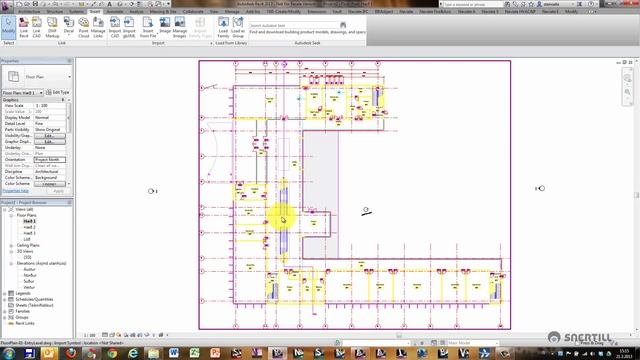Image resolution: width=640 pixels, height=360 pixels.
Task: Click the zoom icon in navigation bar
Action: (x=628, y=92)
